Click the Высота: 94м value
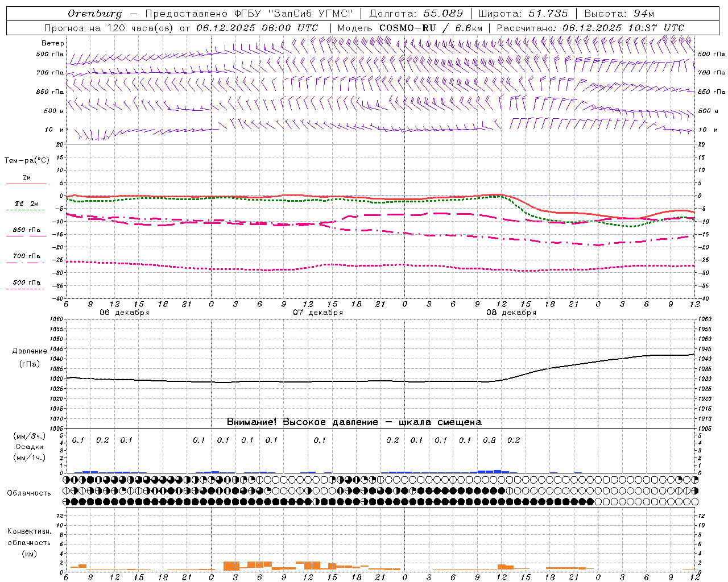This screenshot has width=728, height=582. pos(619,14)
